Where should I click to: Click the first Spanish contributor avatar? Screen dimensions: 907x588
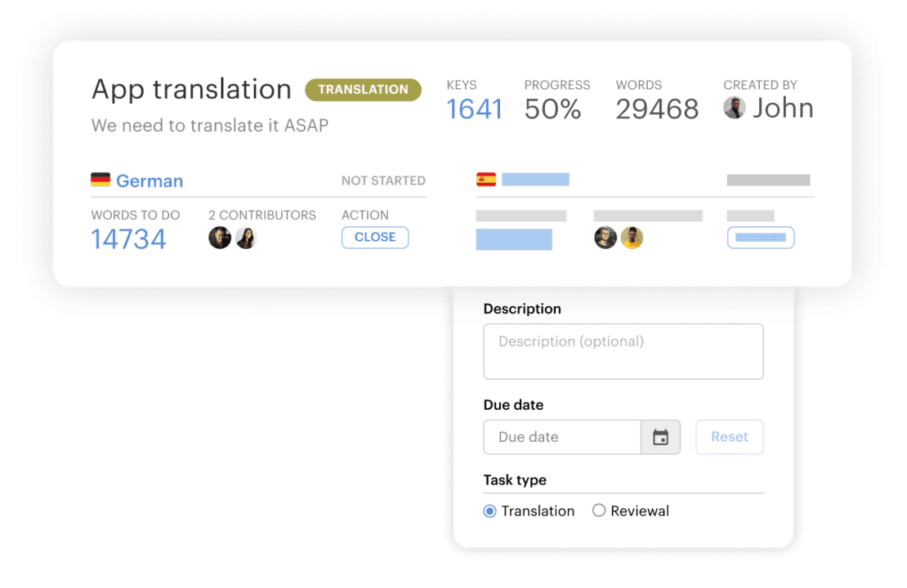click(x=605, y=238)
